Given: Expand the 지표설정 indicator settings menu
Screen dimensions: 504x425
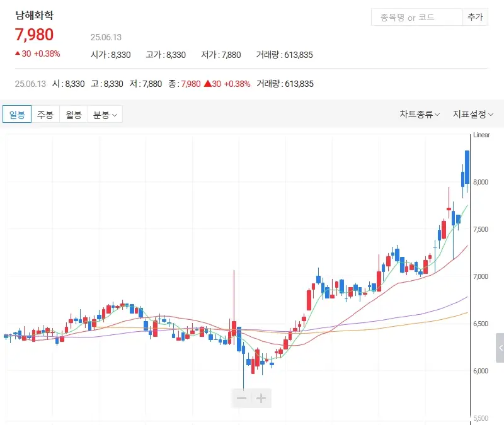Looking at the screenshot, I should tap(473, 114).
